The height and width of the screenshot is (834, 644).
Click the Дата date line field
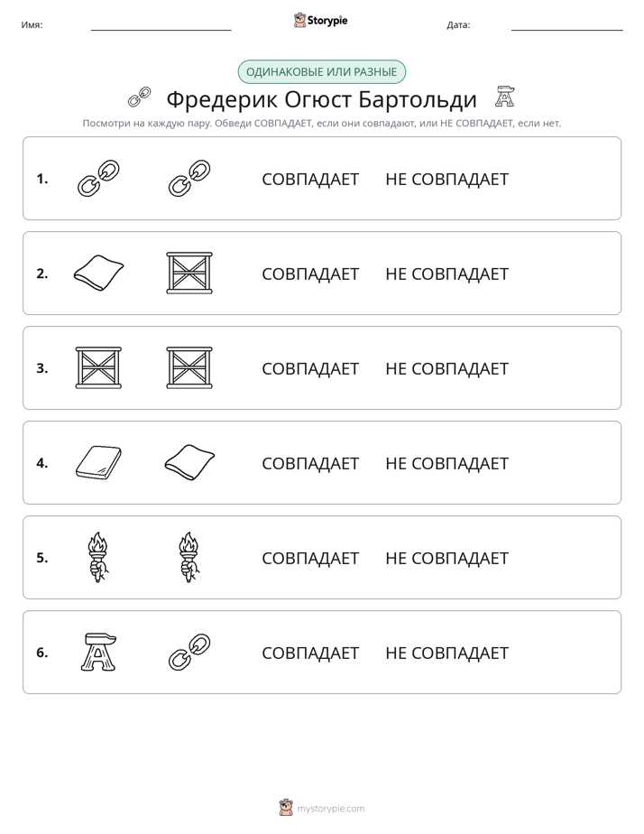[x=567, y=25]
